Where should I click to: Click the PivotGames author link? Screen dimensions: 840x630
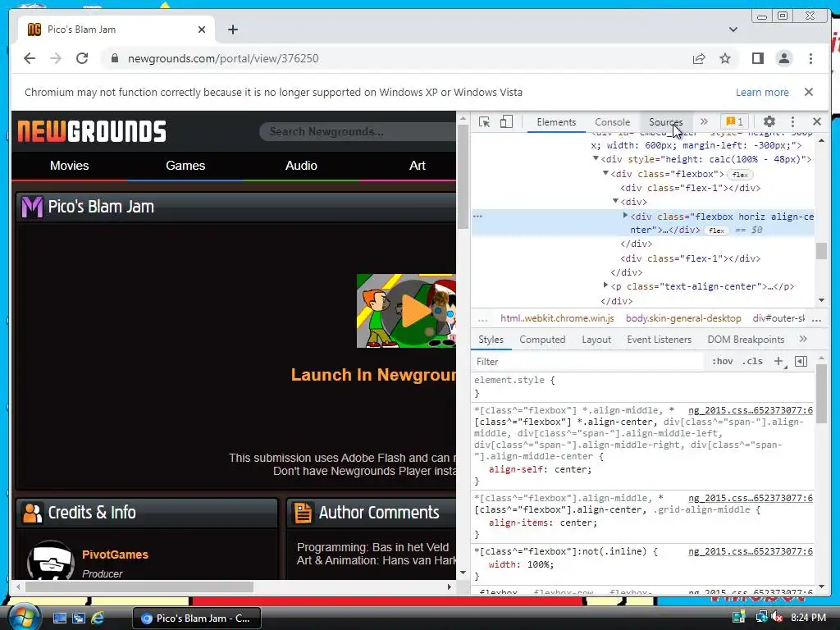point(115,555)
